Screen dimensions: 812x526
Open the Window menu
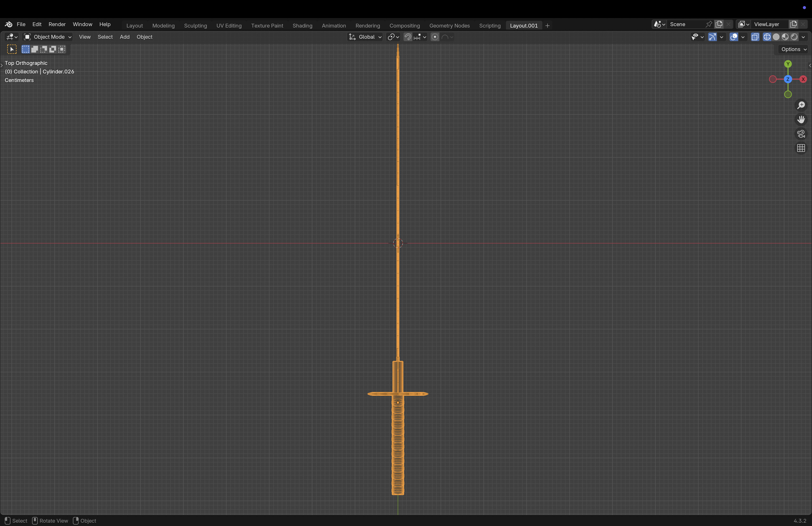82,24
